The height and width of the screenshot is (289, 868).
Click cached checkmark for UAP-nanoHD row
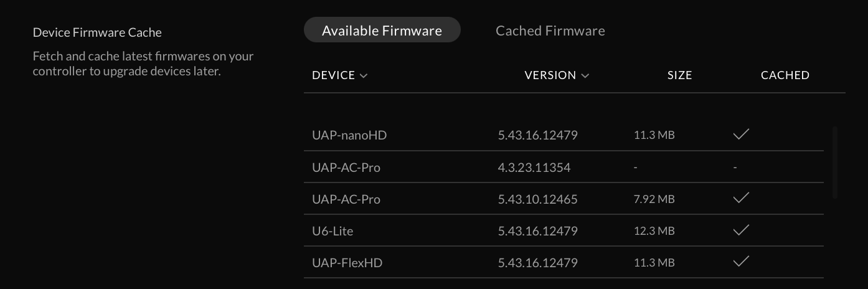740,135
